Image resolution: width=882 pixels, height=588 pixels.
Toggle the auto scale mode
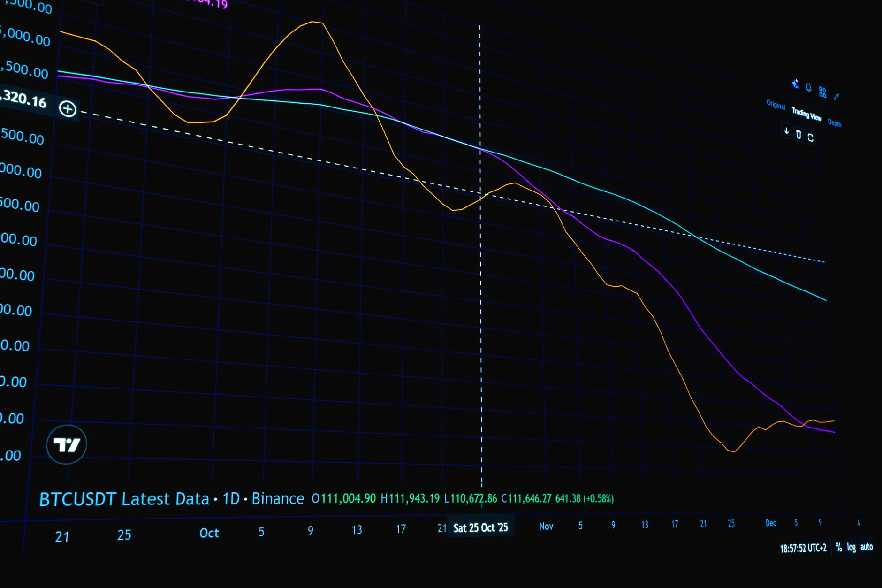pyautogui.click(x=867, y=547)
